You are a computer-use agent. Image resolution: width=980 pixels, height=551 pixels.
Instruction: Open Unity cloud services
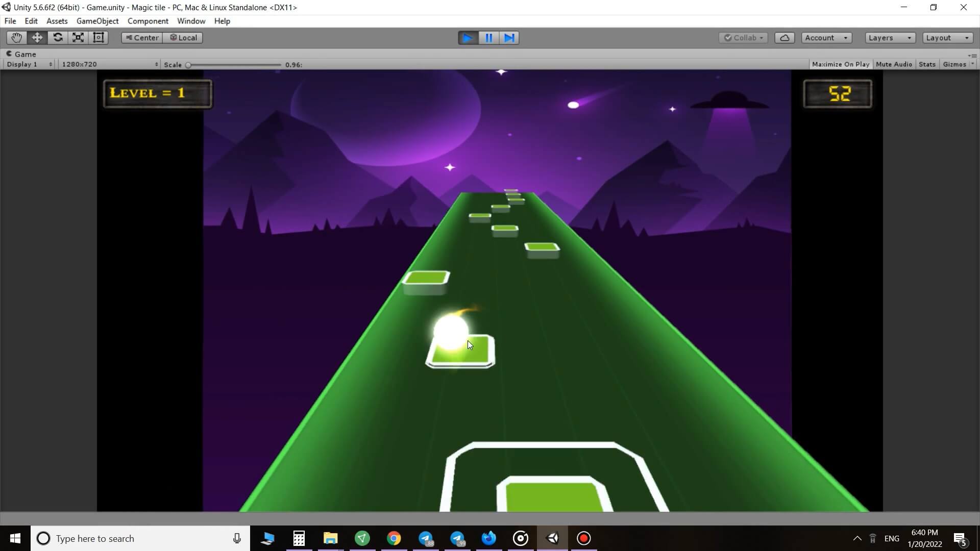(785, 38)
